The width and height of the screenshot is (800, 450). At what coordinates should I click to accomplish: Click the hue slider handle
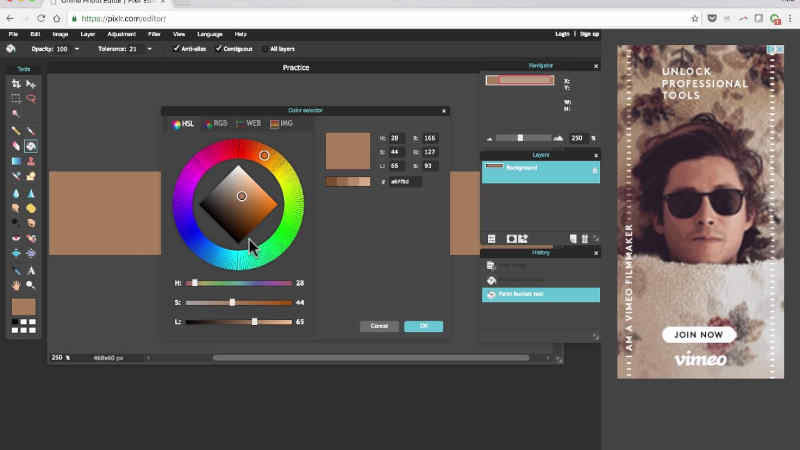pos(195,283)
